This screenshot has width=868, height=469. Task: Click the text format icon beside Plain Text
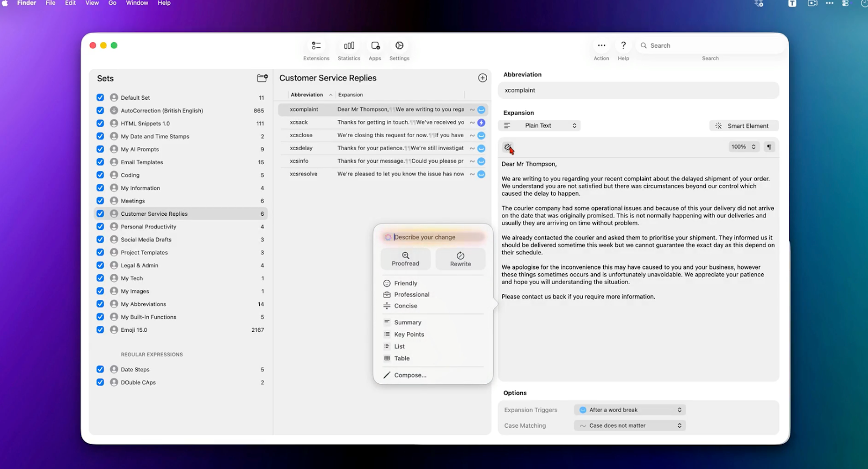click(507, 126)
